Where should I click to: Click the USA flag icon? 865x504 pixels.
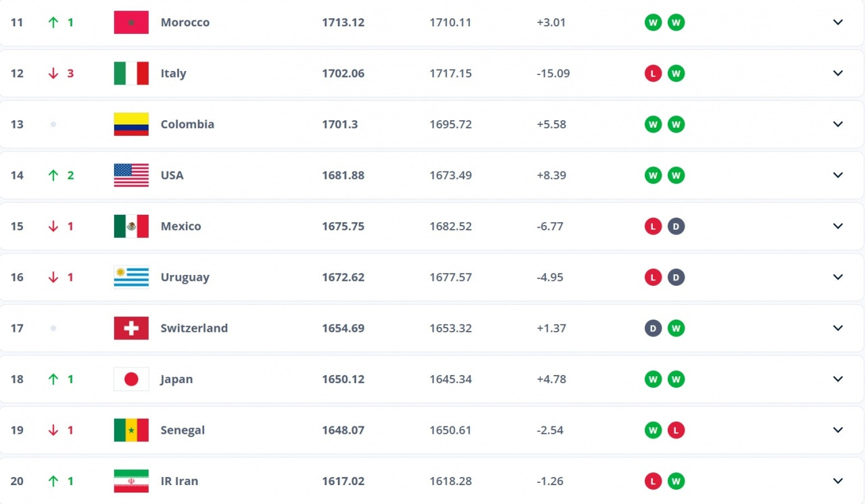131,175
